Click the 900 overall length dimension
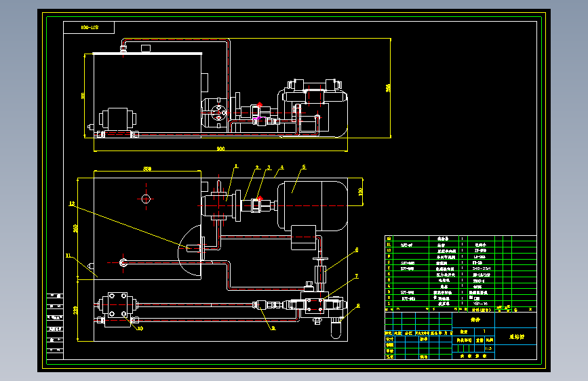This screenshot has width=588, height=381. coord(220,148)
